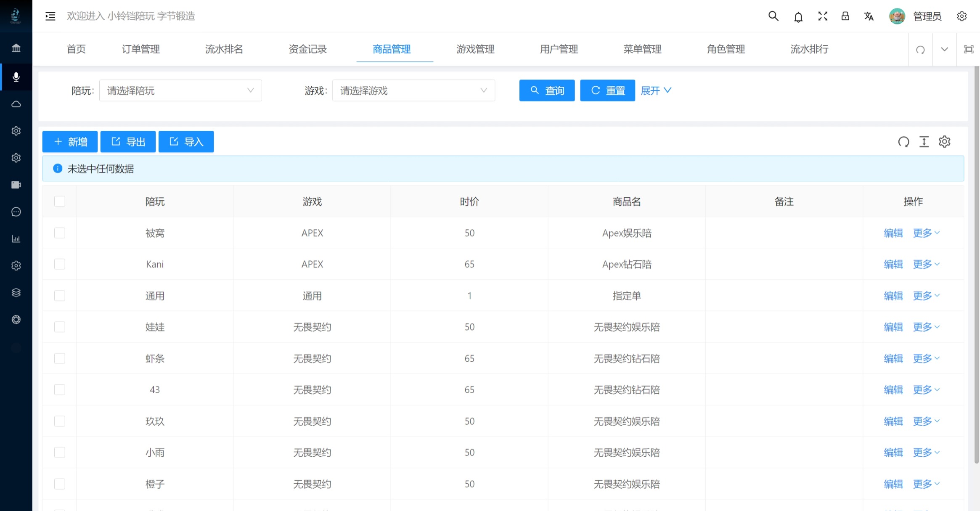Click the vertical page scrollbar
This screenshot has width=980, height=511.
[x=977, y=265]
